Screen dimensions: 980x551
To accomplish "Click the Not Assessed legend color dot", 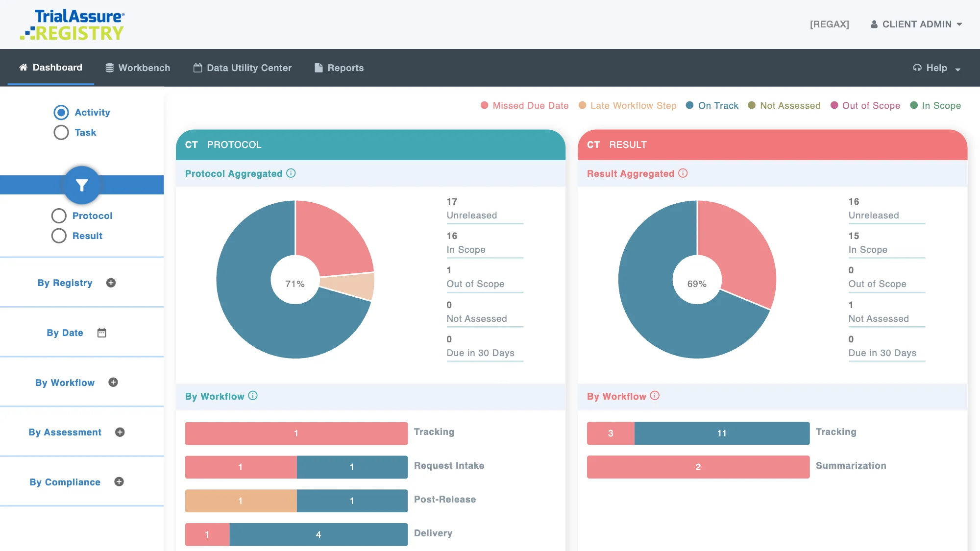I will click(x=752, y=105).
